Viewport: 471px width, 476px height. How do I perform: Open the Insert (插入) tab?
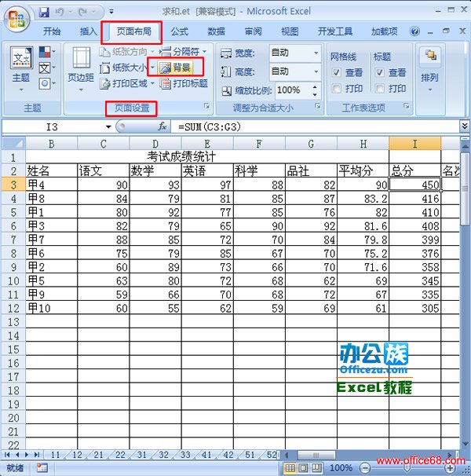pos(88,31)
